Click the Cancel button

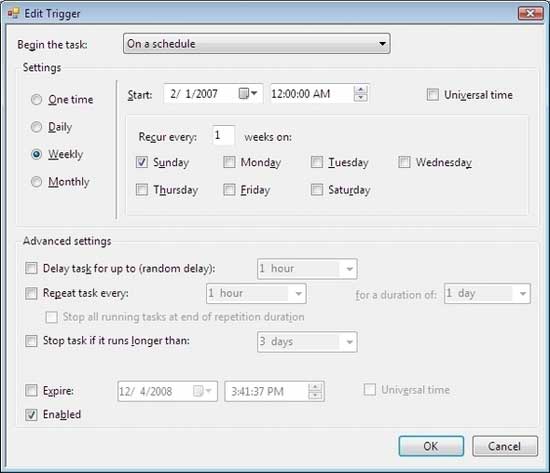(x=505, y=446)
